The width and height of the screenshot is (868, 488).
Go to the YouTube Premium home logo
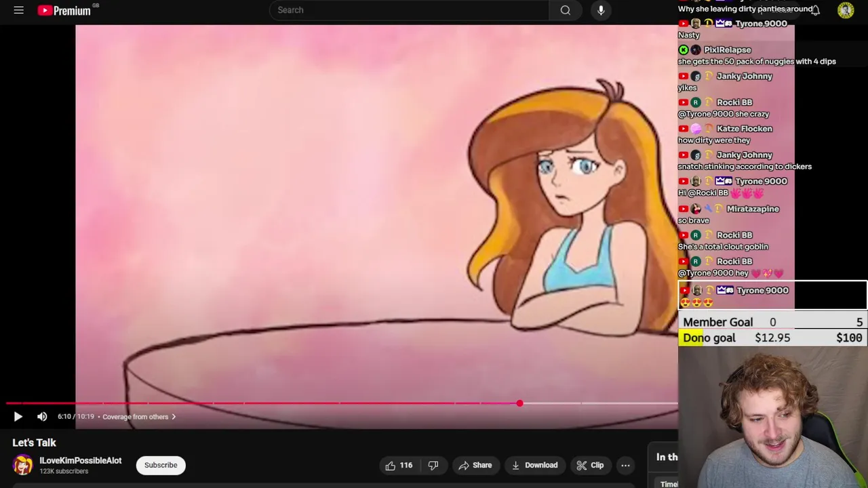tap(64, 10)
